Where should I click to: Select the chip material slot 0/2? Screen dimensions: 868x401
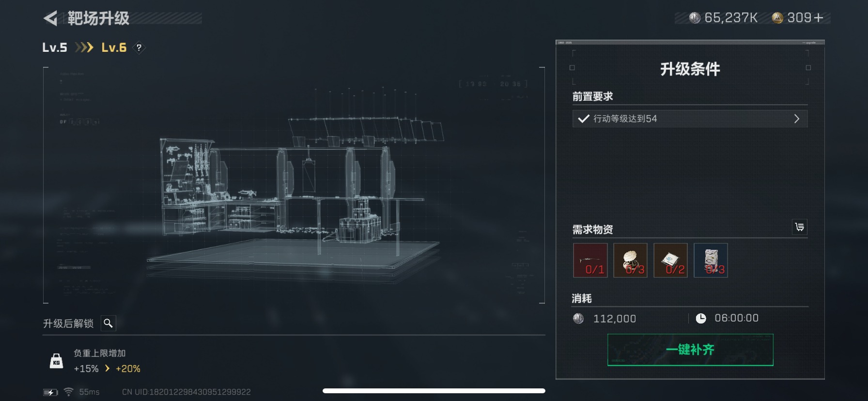(670, 260)
